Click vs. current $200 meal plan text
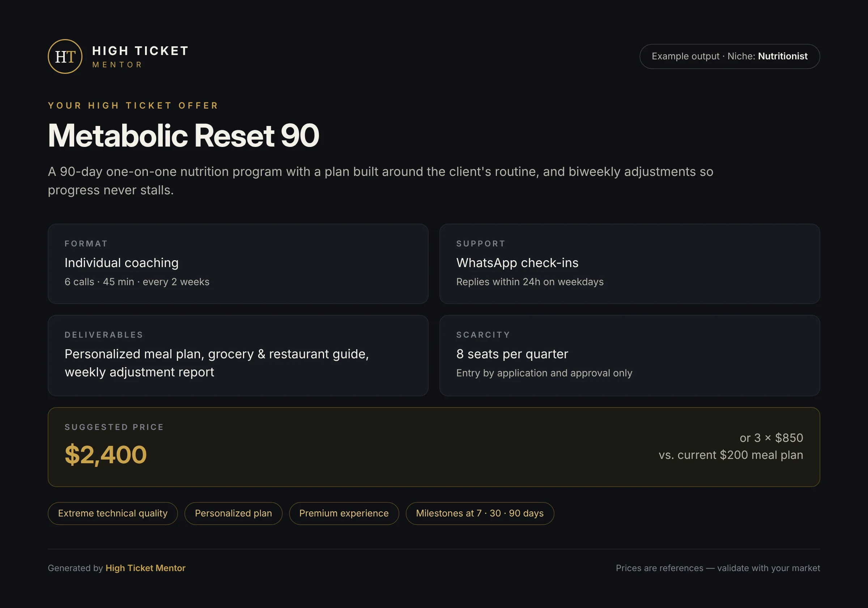The height and width of the screenshot is (608, 868). 731,455
